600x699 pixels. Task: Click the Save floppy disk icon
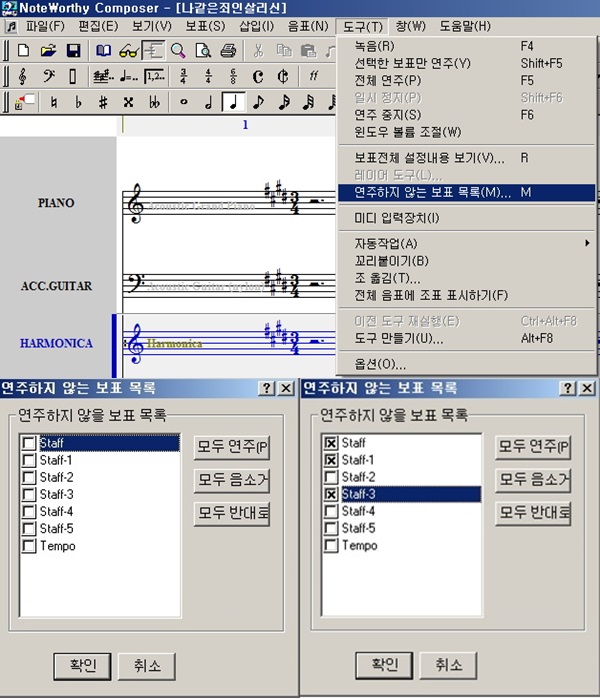pos(73,51)
